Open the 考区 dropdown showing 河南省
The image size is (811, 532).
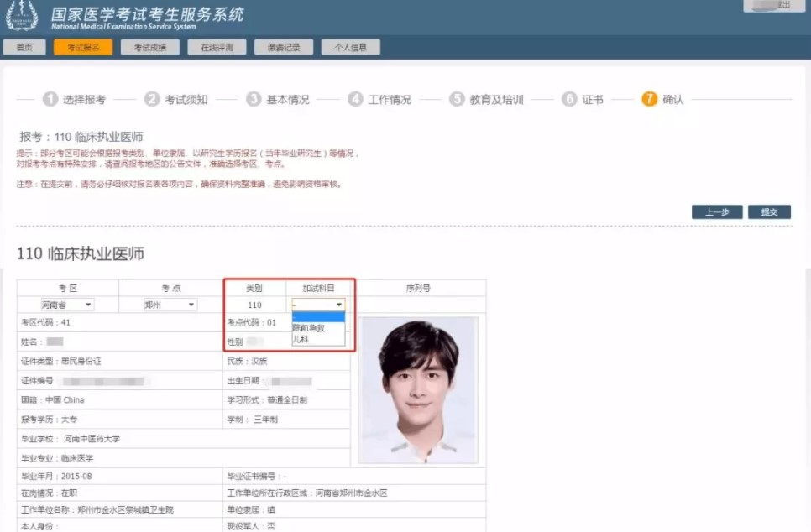(x=68, y=305)
